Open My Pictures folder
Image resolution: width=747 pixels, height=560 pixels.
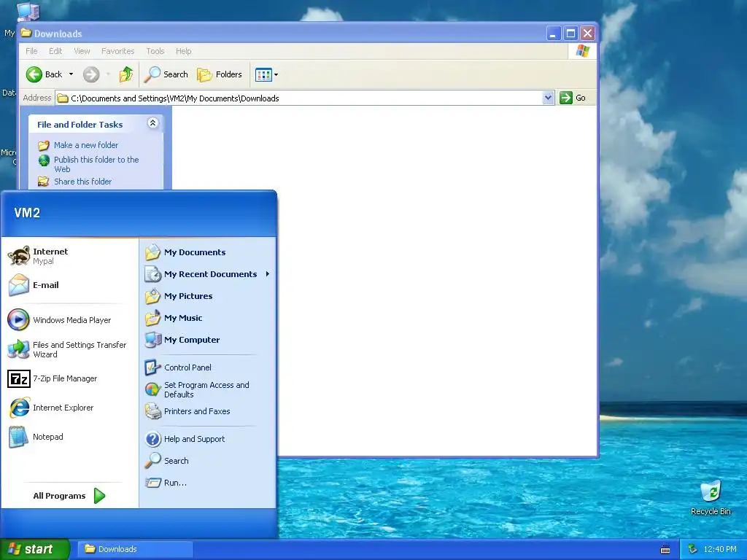[x=208, y=296]
